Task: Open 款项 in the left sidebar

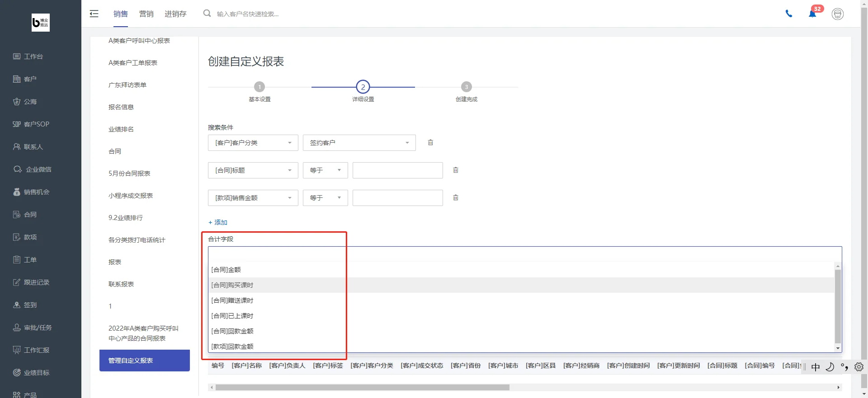Action: coord(25,237)
